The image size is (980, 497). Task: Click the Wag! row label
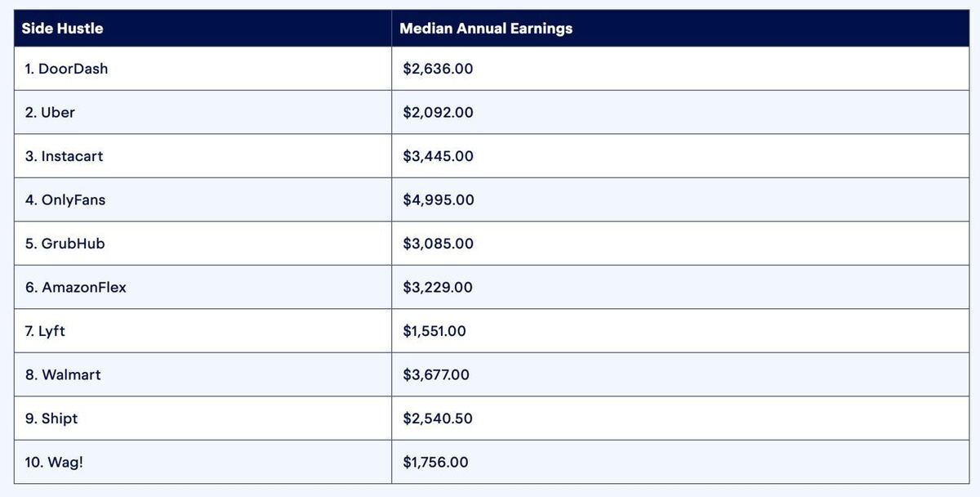click(x=54, y=463)
